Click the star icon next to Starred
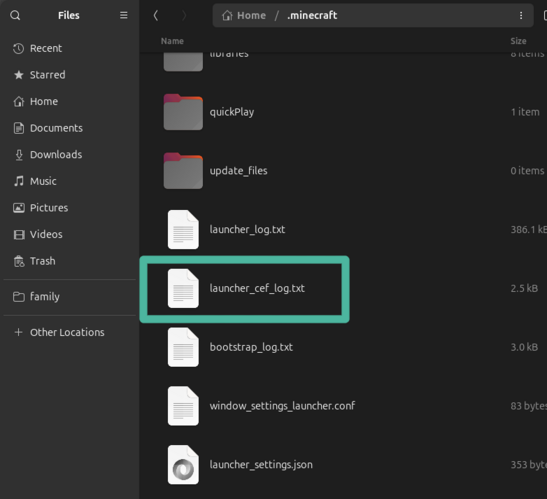 pyautogui.click(x=18, y=75)
